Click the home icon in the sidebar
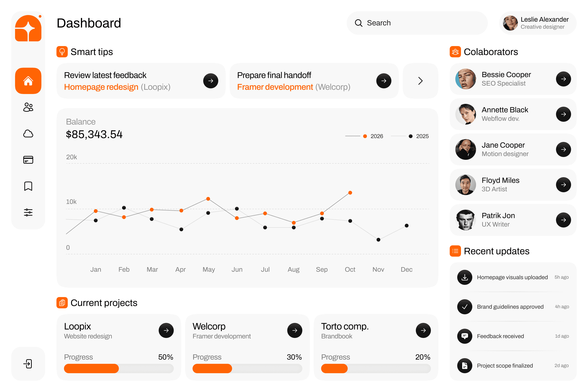 (28, 81)
